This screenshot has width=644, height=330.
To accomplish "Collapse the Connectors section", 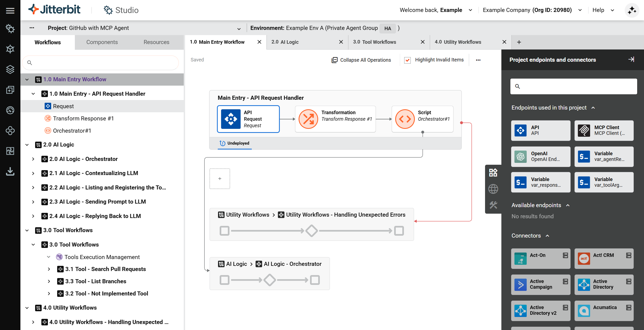I will [547, 236].
